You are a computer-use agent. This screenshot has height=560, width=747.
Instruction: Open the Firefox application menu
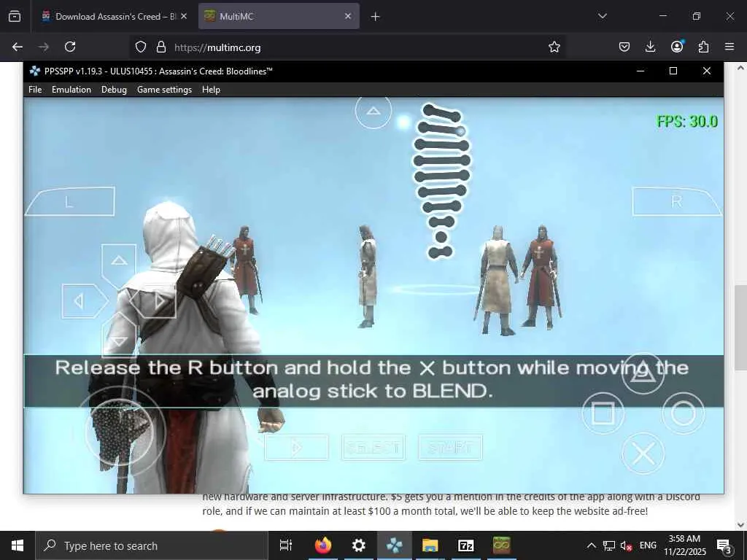click(729, 47)
